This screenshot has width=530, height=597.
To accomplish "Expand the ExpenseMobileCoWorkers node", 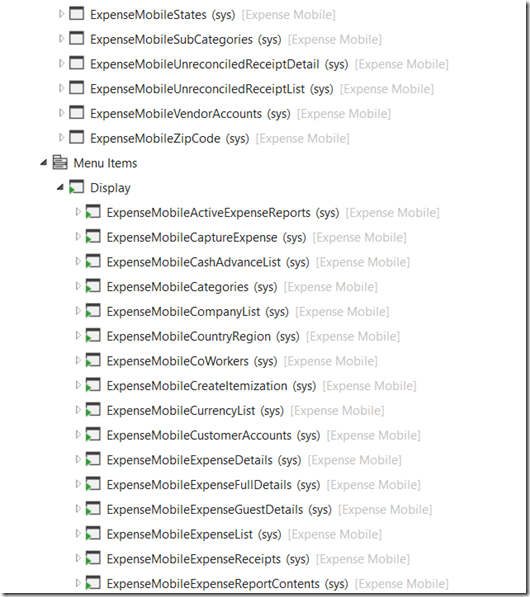I will click(78, 360).
